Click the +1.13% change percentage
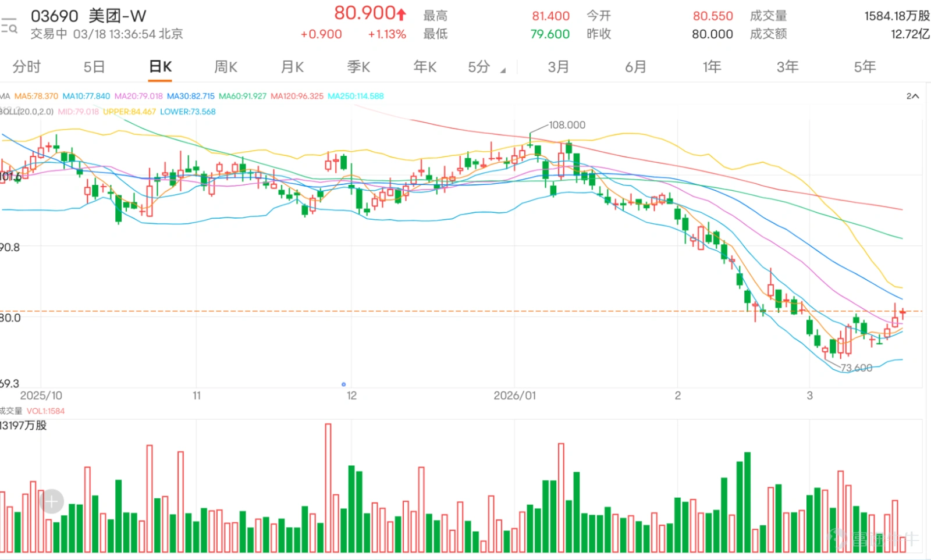The height and width of the screenshot is (560, 931). coord(387,34)
